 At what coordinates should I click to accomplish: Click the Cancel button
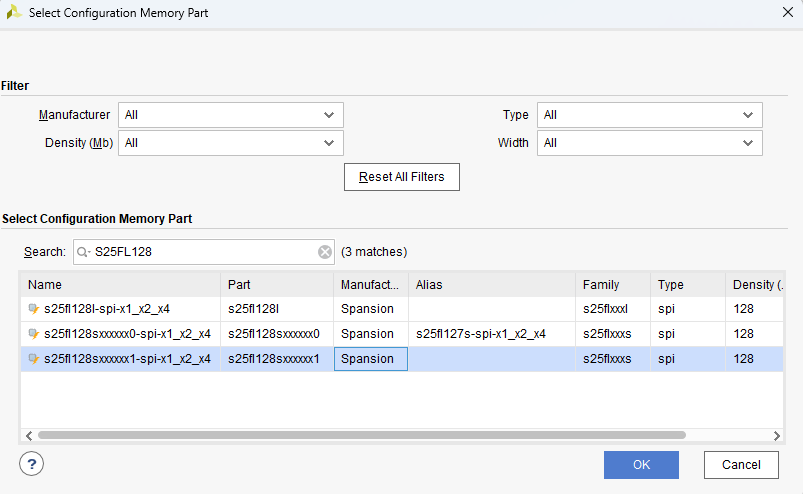(x=741, y=465)
